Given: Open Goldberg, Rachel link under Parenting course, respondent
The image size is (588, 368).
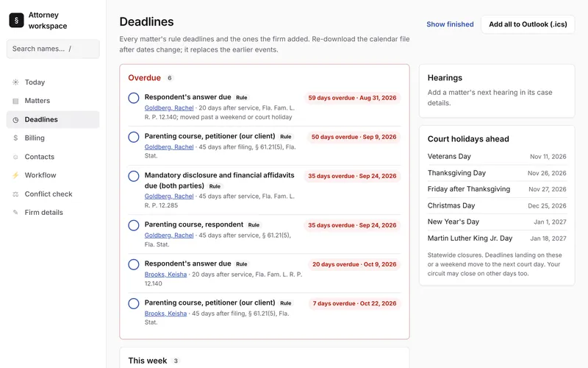Looking at the screenshot, I should click(169, 235).
